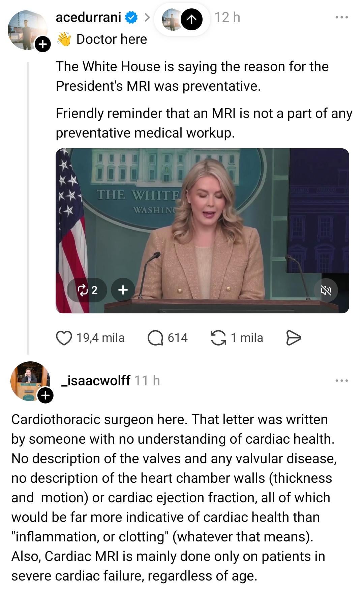Tap the 2 reposts badge on video

point(87,290)
